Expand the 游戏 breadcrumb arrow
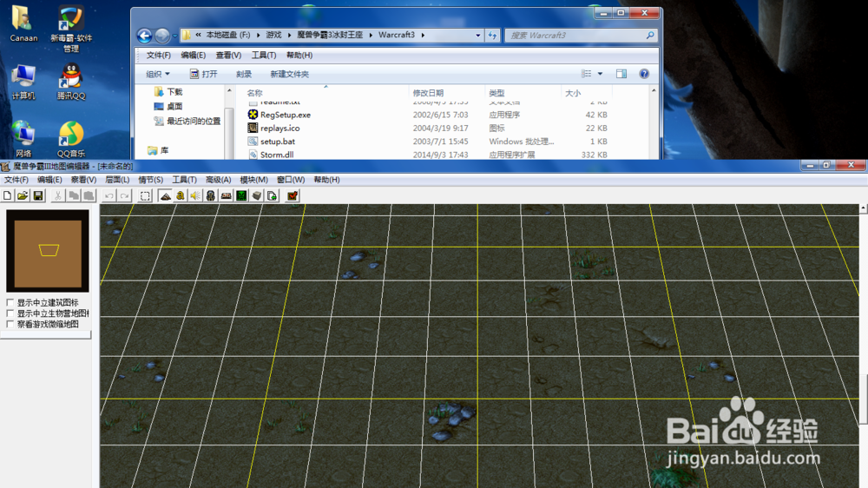 tap(290, 35)
